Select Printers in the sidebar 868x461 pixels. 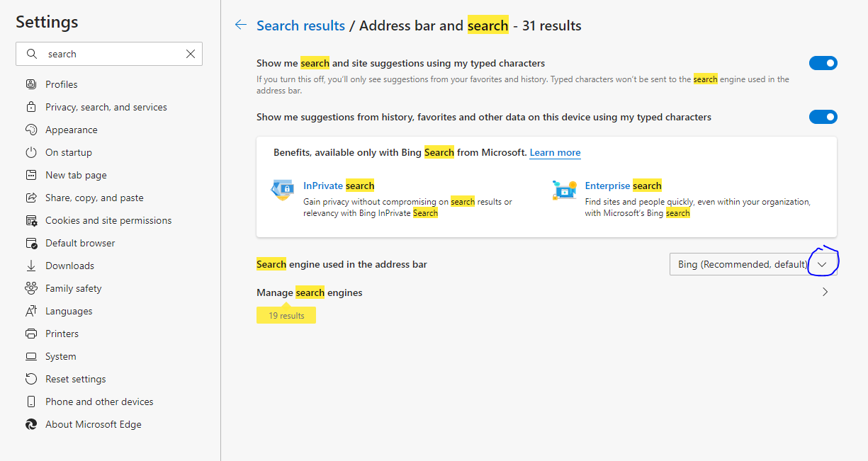(x=62, y=334)
